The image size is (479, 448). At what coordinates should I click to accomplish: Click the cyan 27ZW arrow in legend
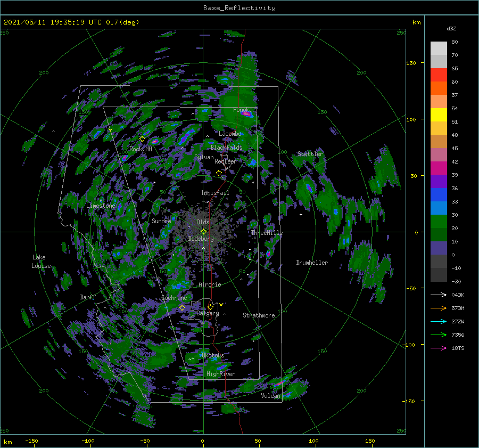pyautogui.click(x=439, y=321)
